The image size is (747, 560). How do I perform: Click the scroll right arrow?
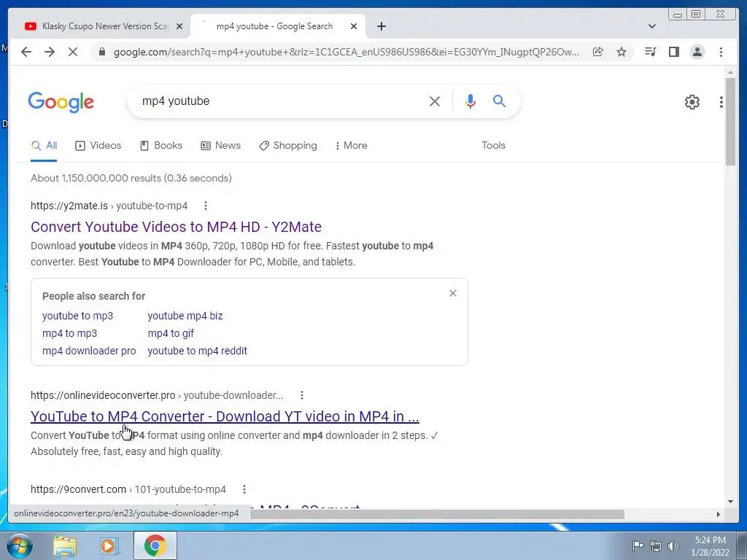pyautogui.click(x=719, y=514)
